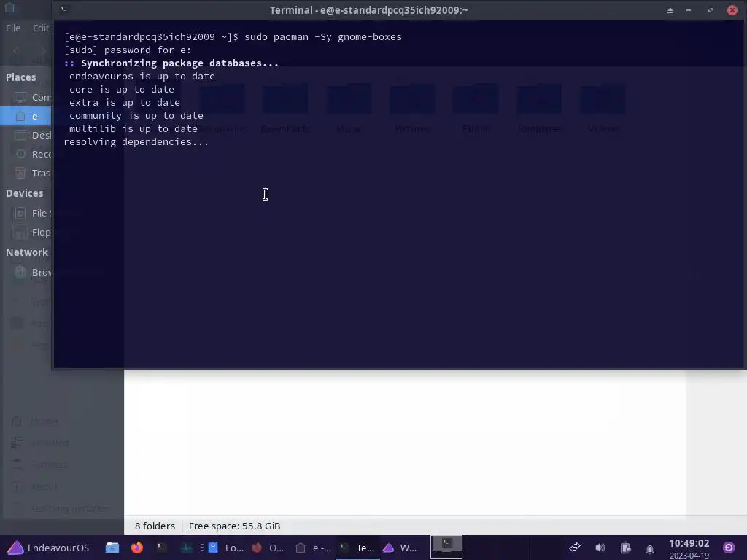Open the notifications bell icon
The image size is (747, 560).
click(x=649, y=549)
